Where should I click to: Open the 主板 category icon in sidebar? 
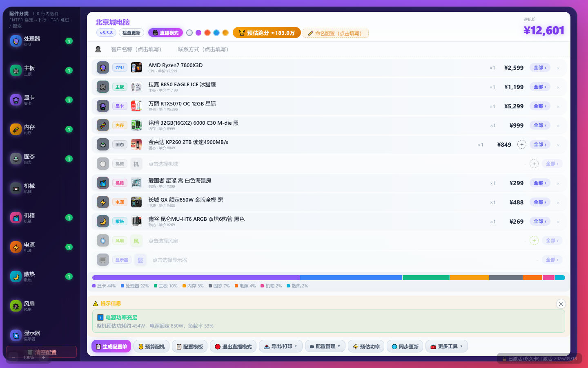[x=16, y=70]
